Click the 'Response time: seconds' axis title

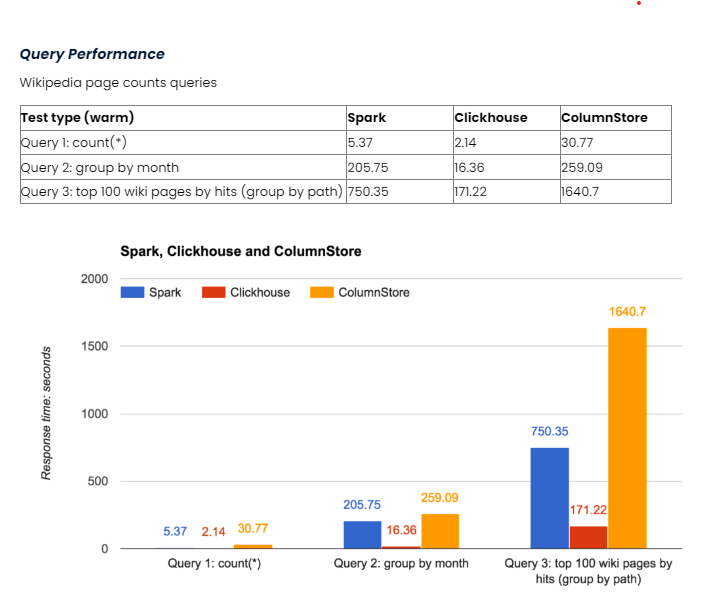pyautogui.click(x=46, y=413)
